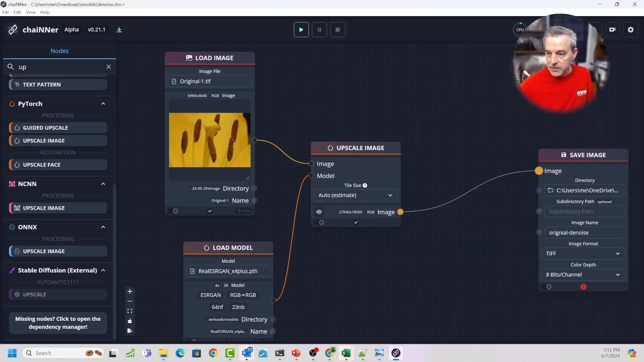Open Excel from taskbar
The height and width of the screenshot is (362, 644).
coord(346,353)
